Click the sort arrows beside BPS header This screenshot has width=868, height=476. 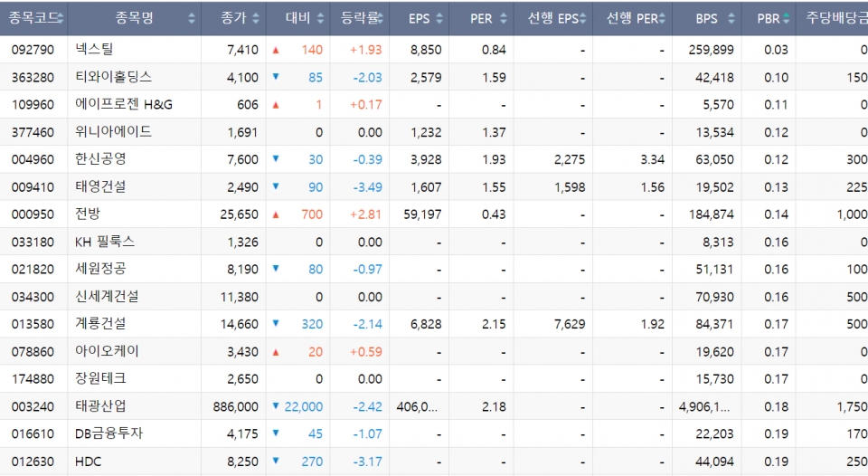tap(732, 18)
